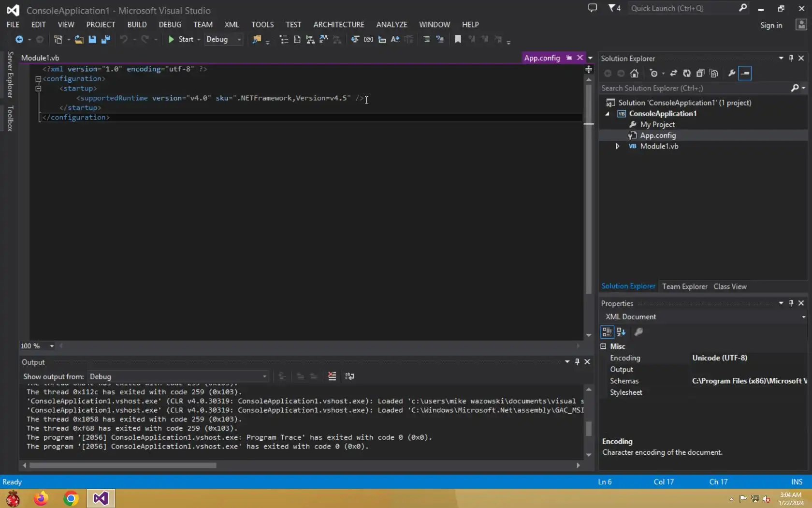Open the Start button dropdown arrow

click(x=199, y=40)
